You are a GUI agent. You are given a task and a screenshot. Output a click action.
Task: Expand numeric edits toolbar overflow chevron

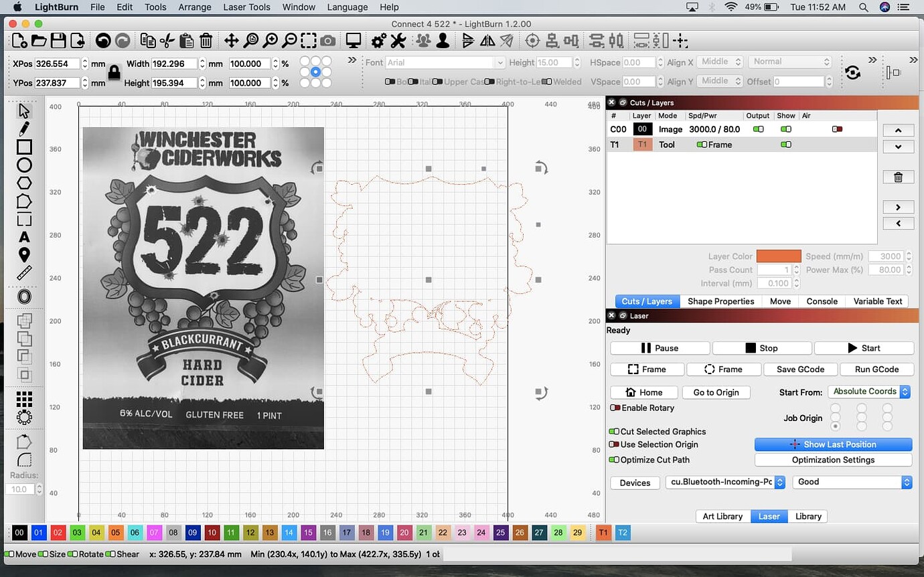tap(352, 60)
